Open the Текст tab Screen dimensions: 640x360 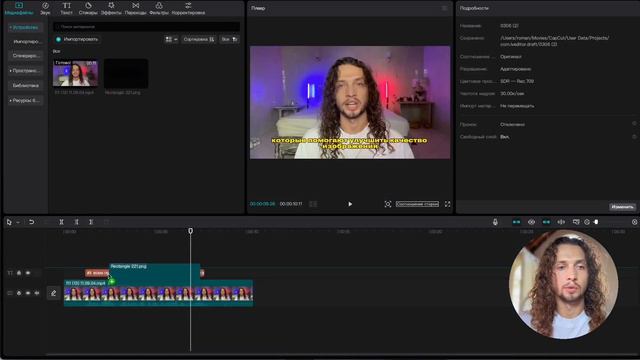(x=67, y=9)
